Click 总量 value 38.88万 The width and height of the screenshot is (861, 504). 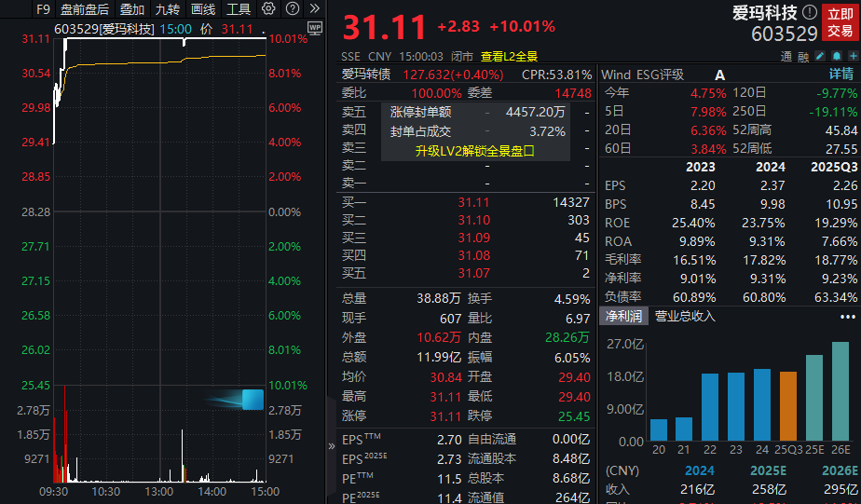[438, 299]
